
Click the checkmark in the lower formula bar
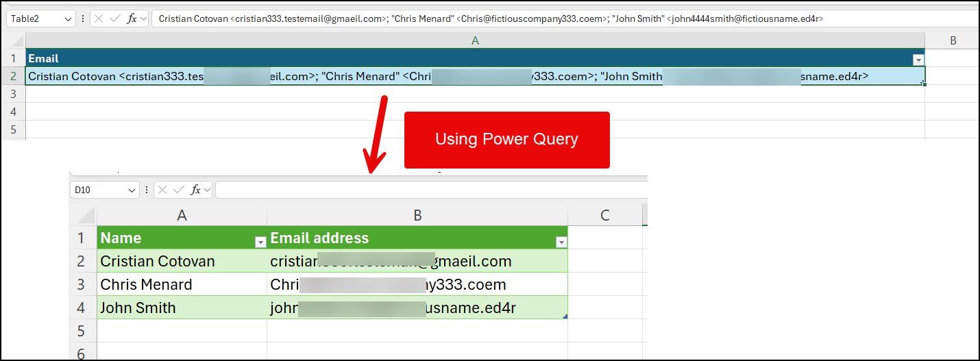click(x=179, y=190)
